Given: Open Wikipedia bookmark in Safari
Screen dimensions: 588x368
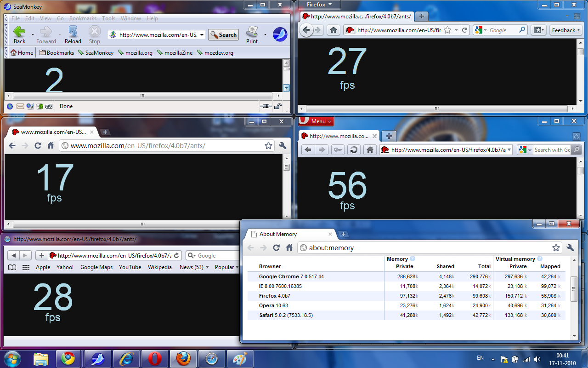Looking at the screenshot, I should tap(160, 267).
